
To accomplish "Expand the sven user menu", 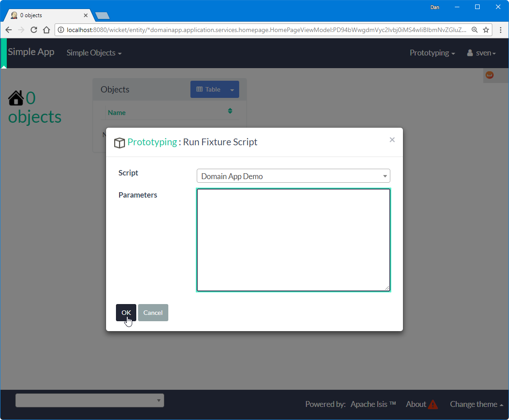I will click(481, 53).
